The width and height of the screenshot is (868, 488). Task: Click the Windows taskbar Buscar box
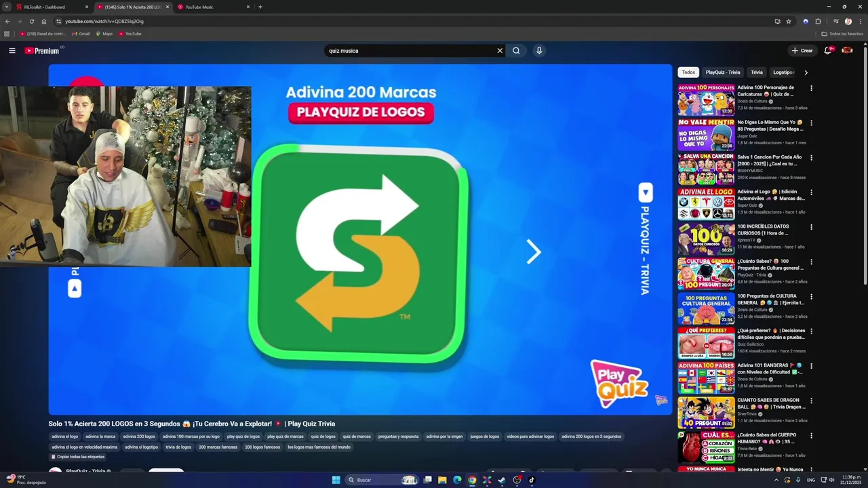(x=382, y=480)
